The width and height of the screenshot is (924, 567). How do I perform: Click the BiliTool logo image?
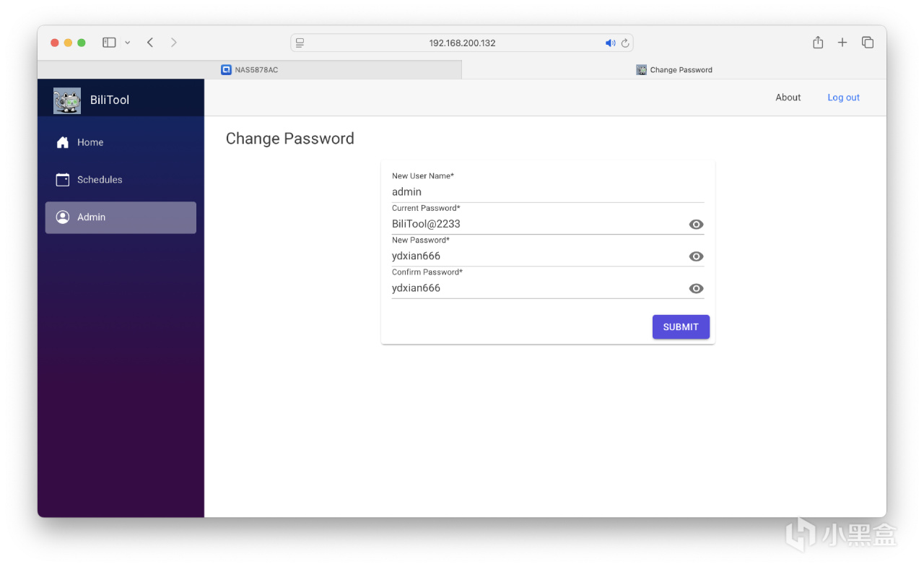tap(67, 100)
